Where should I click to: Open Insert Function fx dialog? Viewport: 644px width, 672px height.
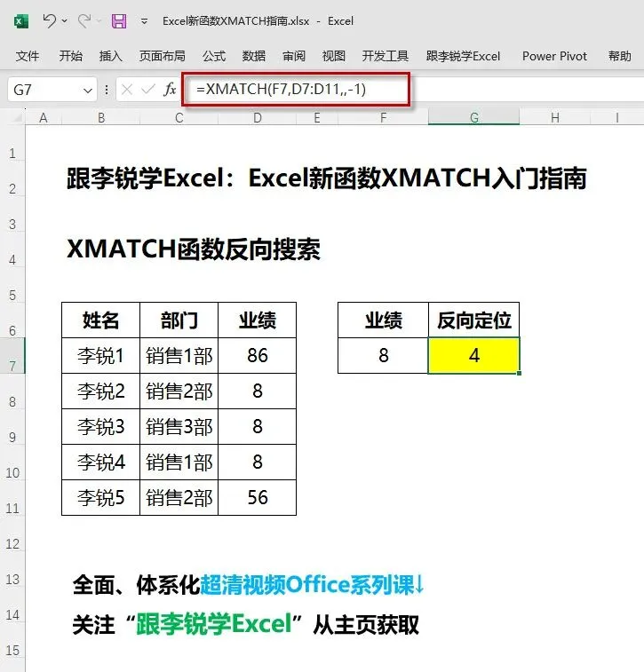tap(170, 90)
